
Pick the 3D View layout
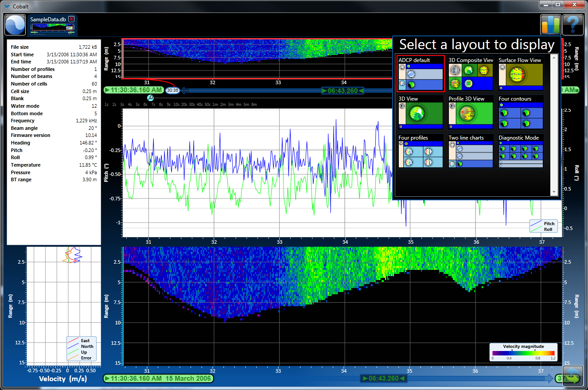point(421,113)
